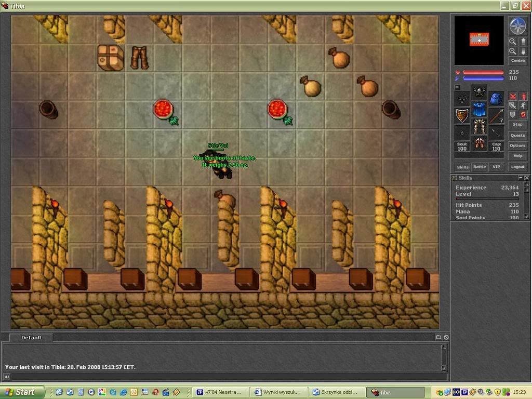Click the Experience value 23,364

pos(510,188)
